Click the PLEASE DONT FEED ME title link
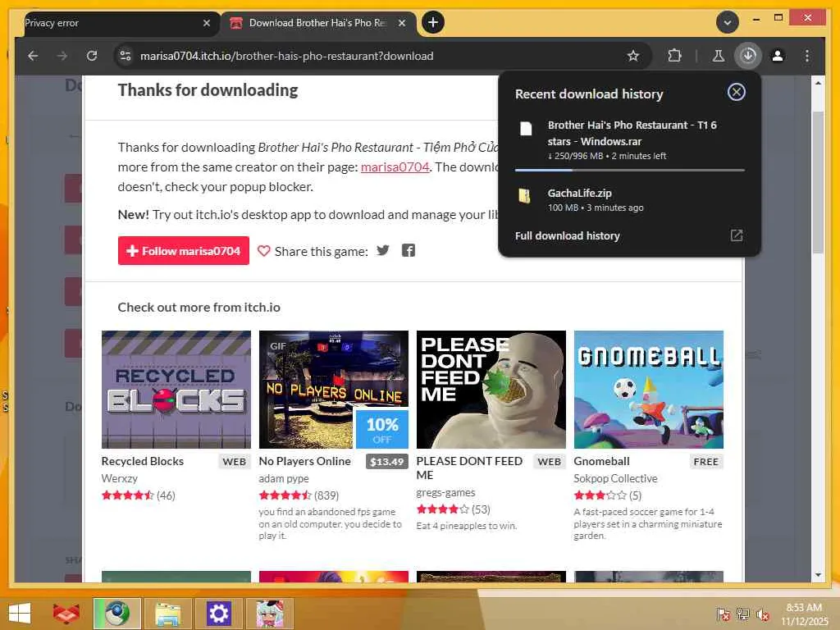 [x=469, y=468]
